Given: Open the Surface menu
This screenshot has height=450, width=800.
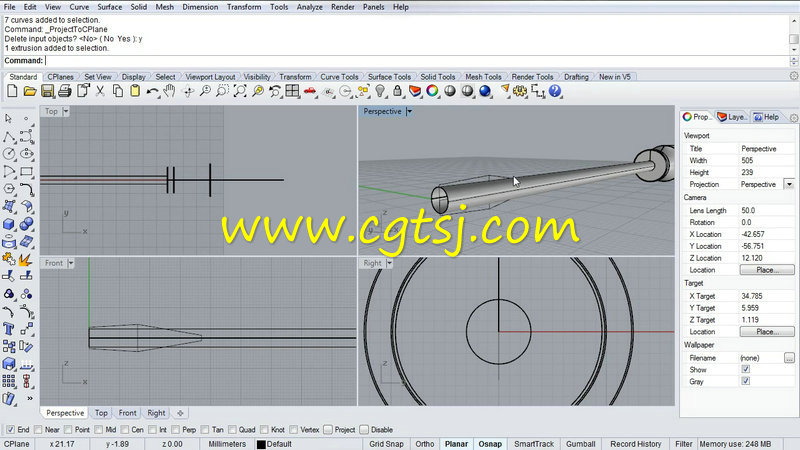Looking at the screenshot, I should [110, 7].
